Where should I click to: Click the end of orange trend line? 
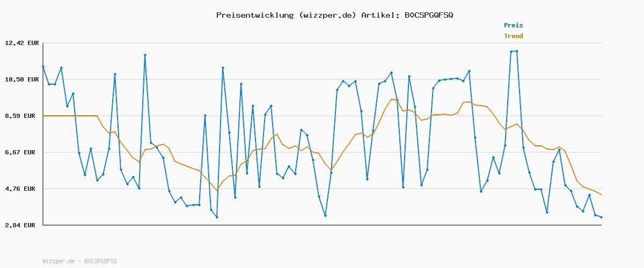[x=601, y=195]
